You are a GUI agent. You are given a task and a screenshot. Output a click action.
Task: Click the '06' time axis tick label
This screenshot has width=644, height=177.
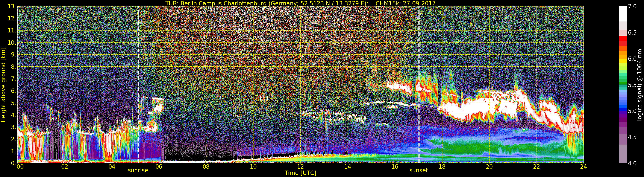(159, 166)
